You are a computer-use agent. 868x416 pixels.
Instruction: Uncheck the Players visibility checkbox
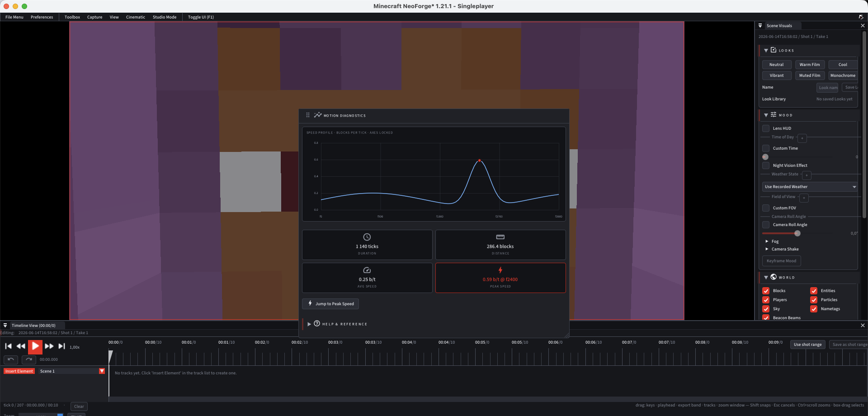[766, 300]
